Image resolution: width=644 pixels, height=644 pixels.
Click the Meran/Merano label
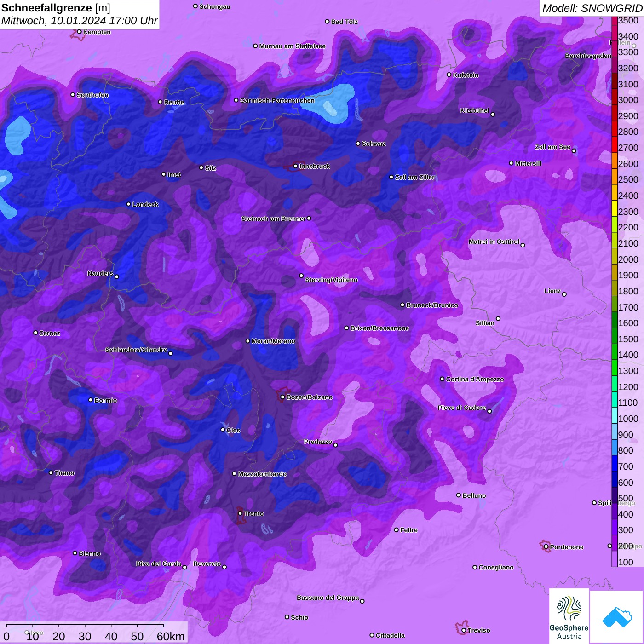[273, 341]
